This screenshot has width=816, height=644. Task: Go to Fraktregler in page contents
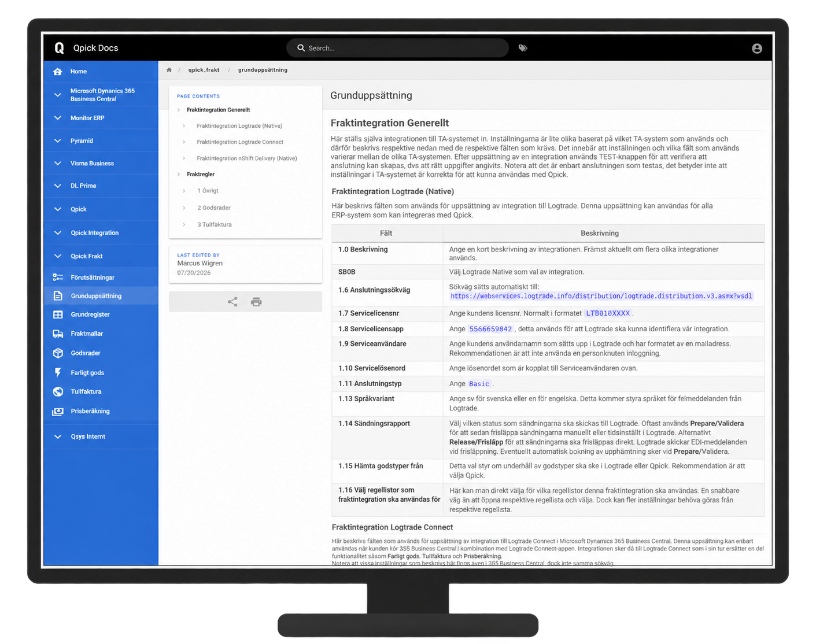[x=201, y=175]
